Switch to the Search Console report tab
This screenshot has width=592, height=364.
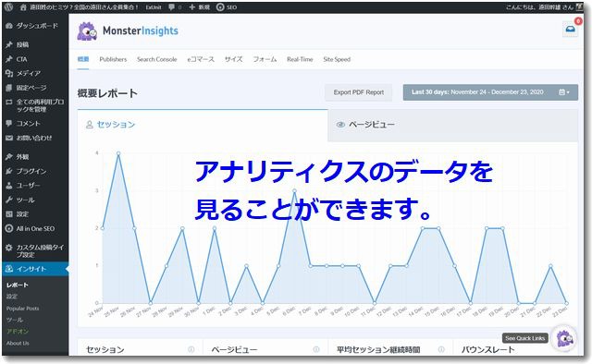click(156, 59)
